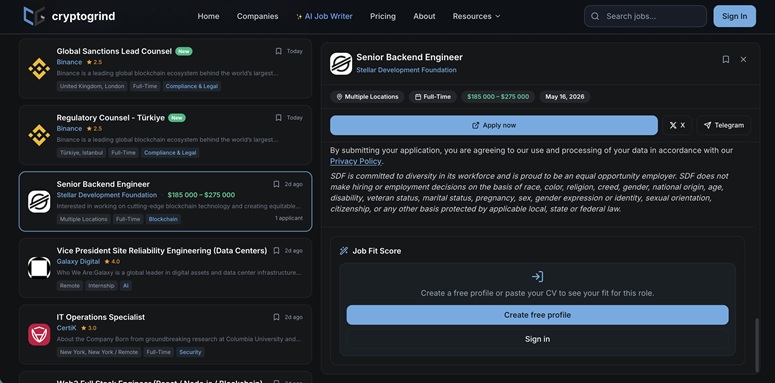Image resolution: width=775 pixels, height=383 pixels.
Task: Open the IT Operations Specialist job
Action: click(x=101, y=317)
